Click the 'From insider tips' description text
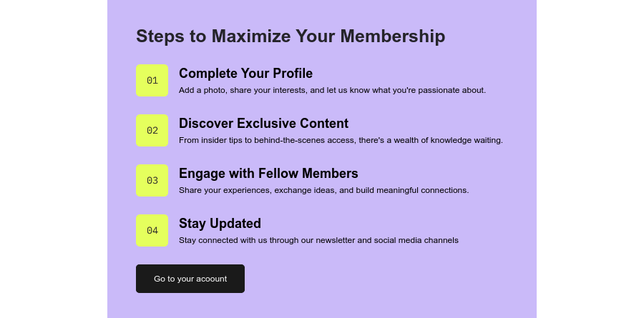The image size is (644, 318). click(x=341, y=140)
